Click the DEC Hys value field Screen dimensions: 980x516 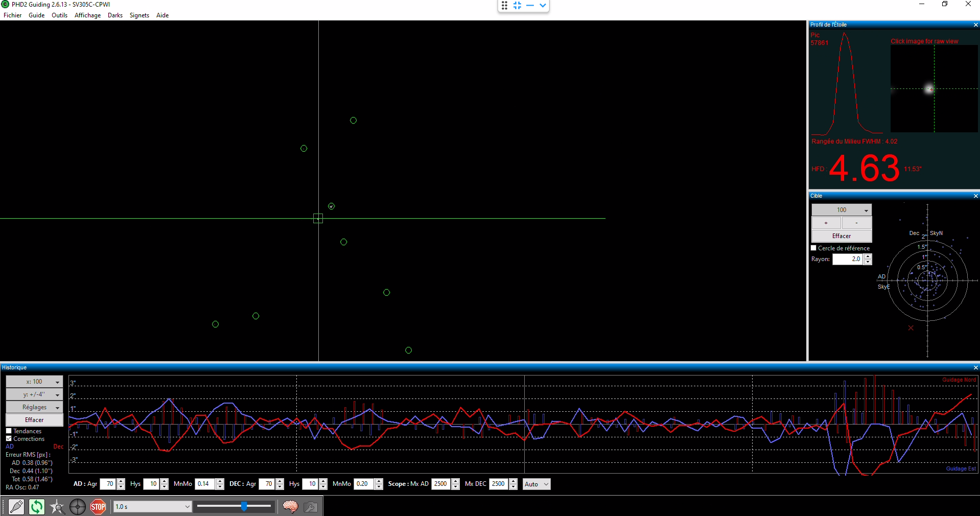pyautogui.click(x=311, y=484)
